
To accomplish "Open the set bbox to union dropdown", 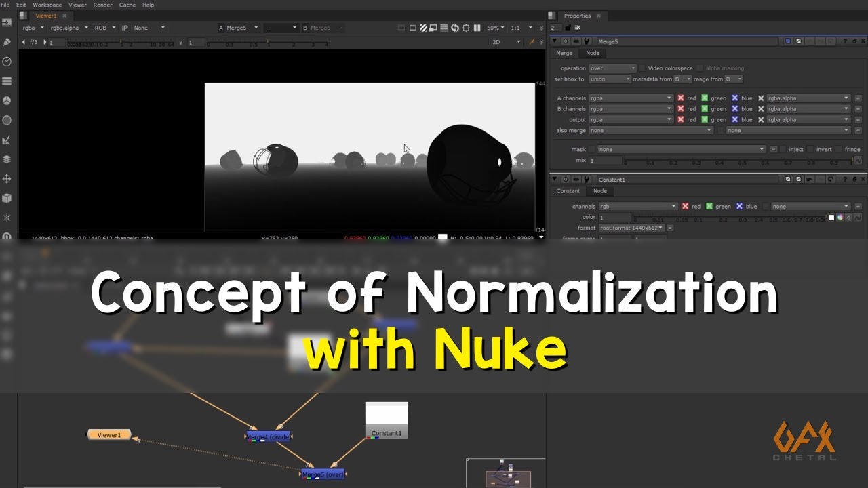I will pos(610,79).
